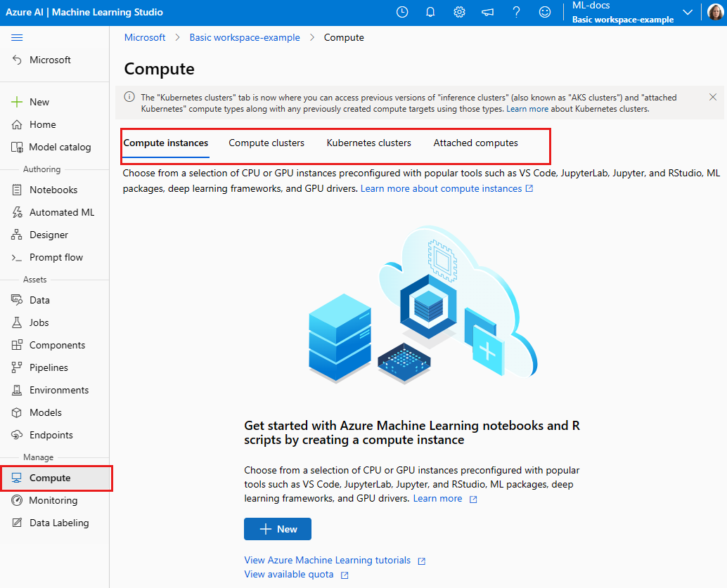Switch to the Compute clusters tab
The width and height of the screenshot is (727, 588).
point(266,143)
